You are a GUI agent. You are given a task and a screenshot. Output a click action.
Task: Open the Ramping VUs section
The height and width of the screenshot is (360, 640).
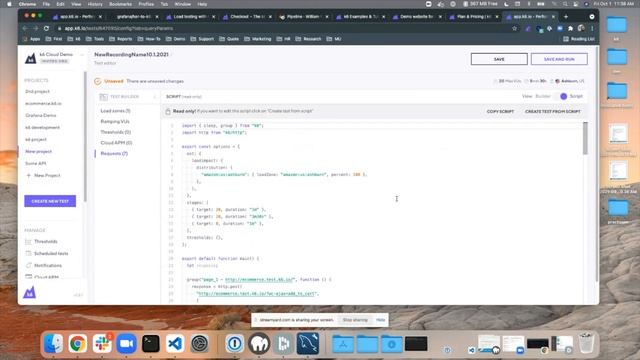(x=115, y=122)
